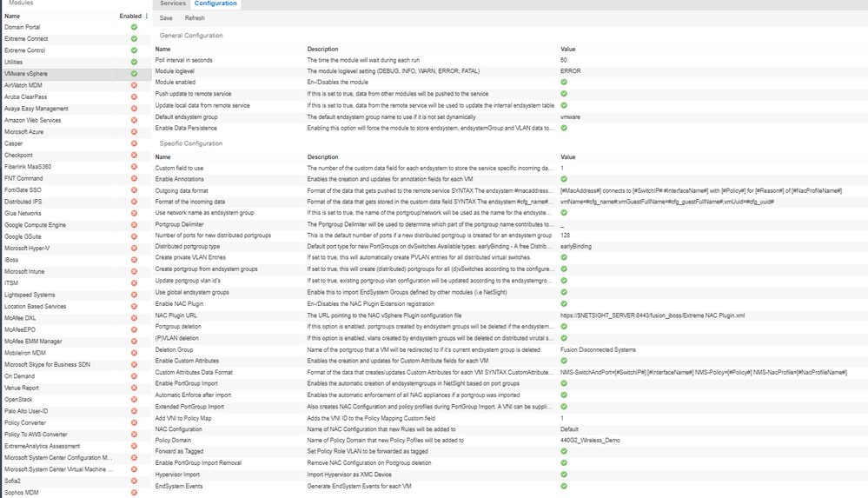Click the disabled icon beside Palo Alto User-ID
Screen dimensions: 868x498
click(134, 411)
